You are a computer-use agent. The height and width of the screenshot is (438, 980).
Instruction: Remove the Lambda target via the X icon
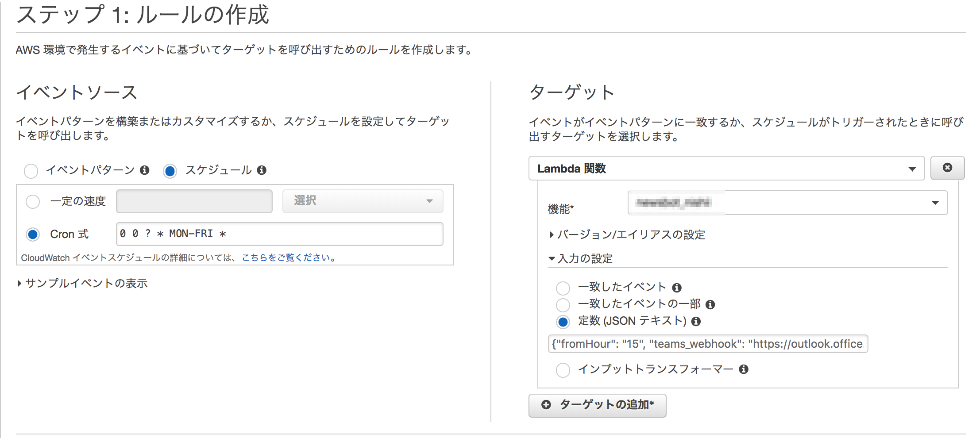[947, 168]
